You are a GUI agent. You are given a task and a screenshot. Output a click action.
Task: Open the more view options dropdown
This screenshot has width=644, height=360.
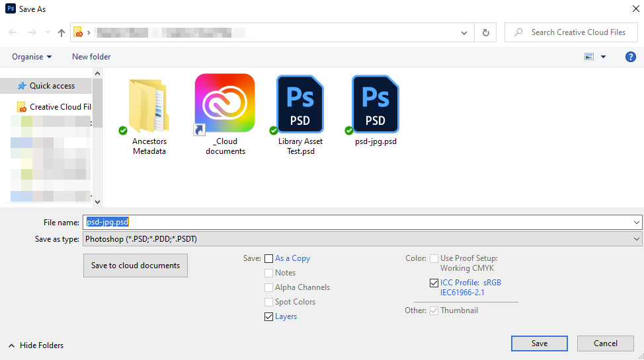604,57
